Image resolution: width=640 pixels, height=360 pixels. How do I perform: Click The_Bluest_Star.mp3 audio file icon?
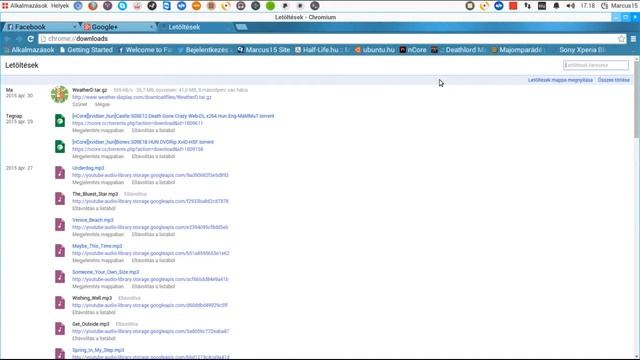[x=60, y=199]
